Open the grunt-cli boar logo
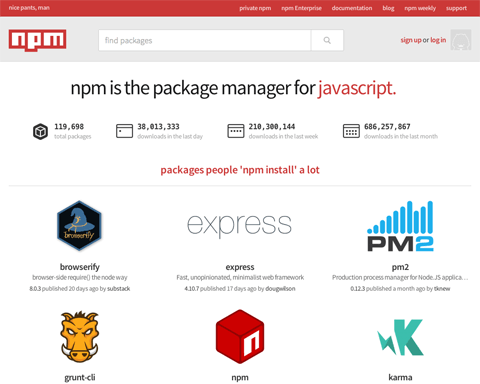The height and width of the screenshot is (384, 480). pos(79,336)
